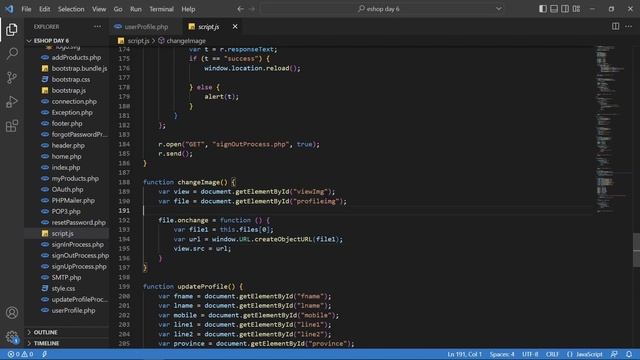Viewport: 640px width, 360px height.
Task: Click Ln 191, Col 1 status item
Action: click(464, 354)
